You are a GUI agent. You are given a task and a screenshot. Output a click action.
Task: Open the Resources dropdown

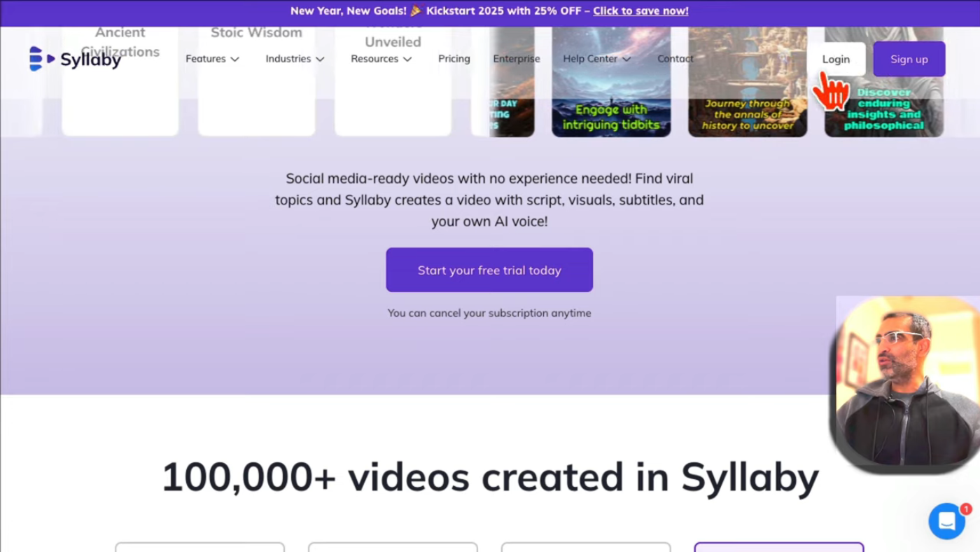click(381, 59)
